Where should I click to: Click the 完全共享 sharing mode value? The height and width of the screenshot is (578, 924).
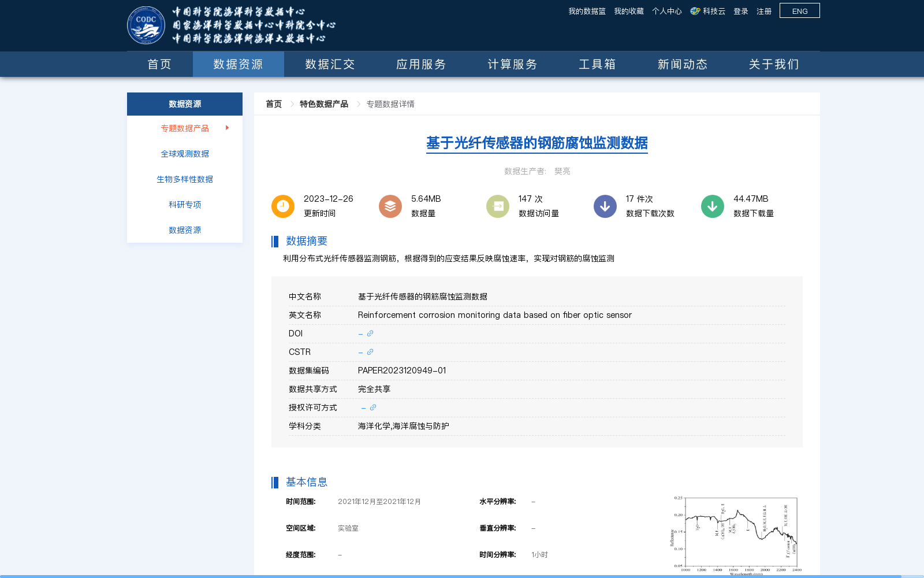374,389
